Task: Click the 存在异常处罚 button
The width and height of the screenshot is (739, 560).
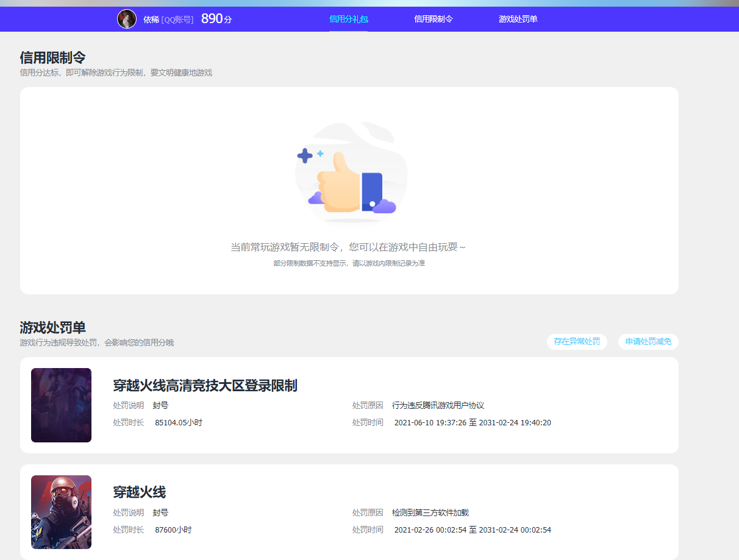Action: (577, 342)
